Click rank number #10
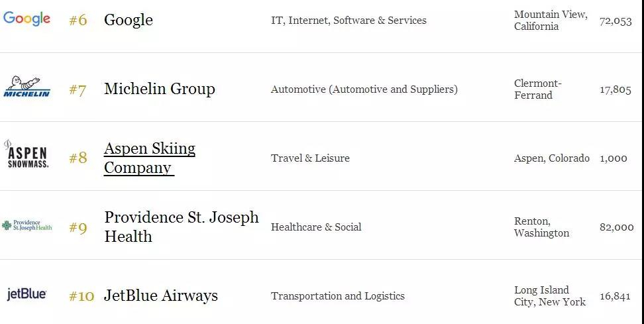Viewport: 644px width, 324px height. (81, 296)
